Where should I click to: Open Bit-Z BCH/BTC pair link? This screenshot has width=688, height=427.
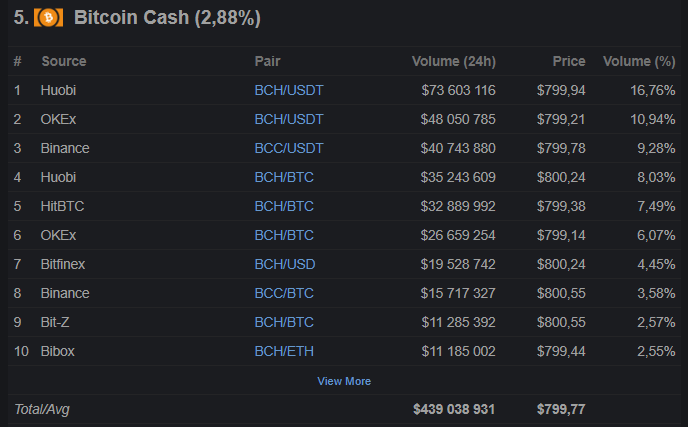pyautogui.click(x=284, y=322)
